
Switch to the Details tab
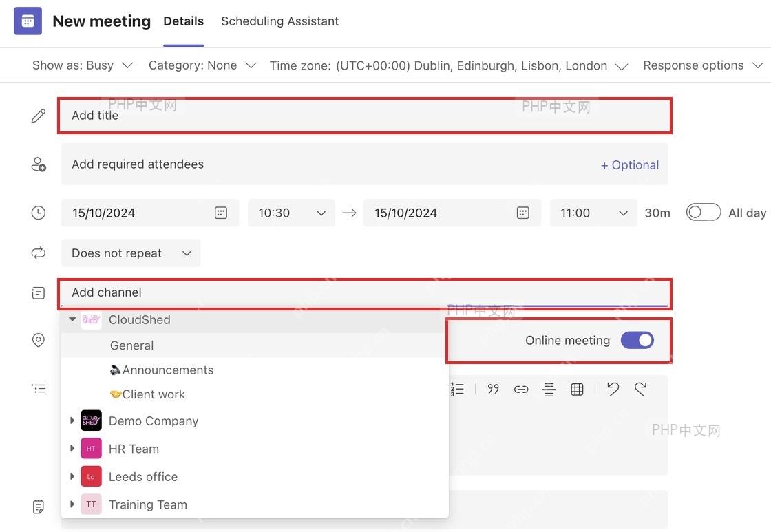[183, 21]
